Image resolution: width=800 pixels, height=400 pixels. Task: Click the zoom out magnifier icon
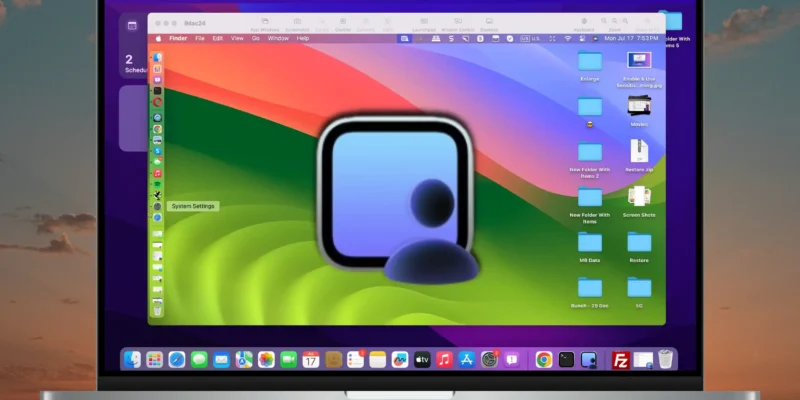(x=604, y=21)
